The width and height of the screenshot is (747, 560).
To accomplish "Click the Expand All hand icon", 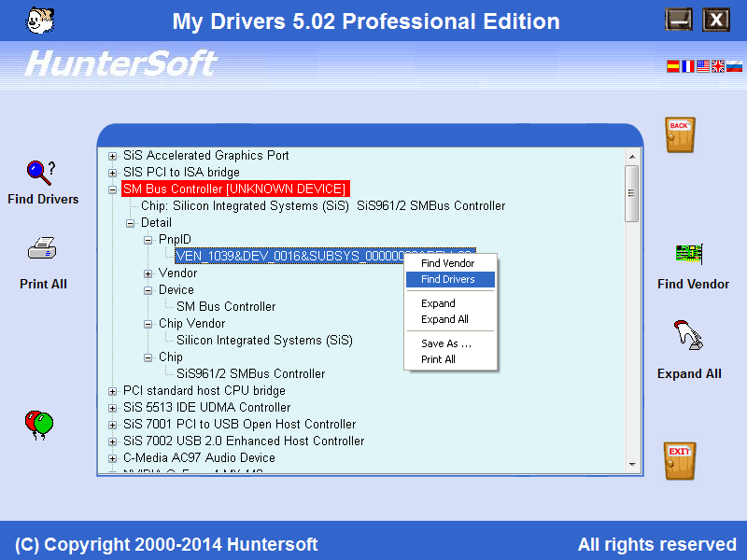I will [x=688, y=335].
